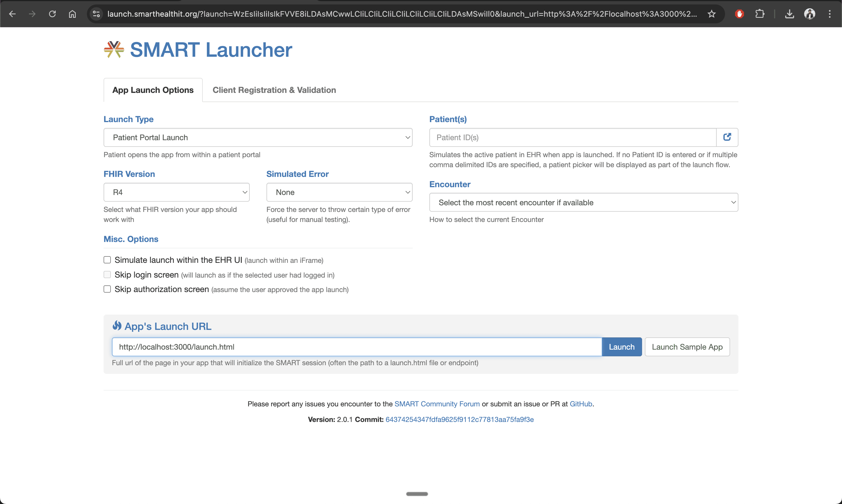The width and height of the screenshot is (842, 504).
Task: Bookmark this page with the star icon
Action: pos(711,14)
